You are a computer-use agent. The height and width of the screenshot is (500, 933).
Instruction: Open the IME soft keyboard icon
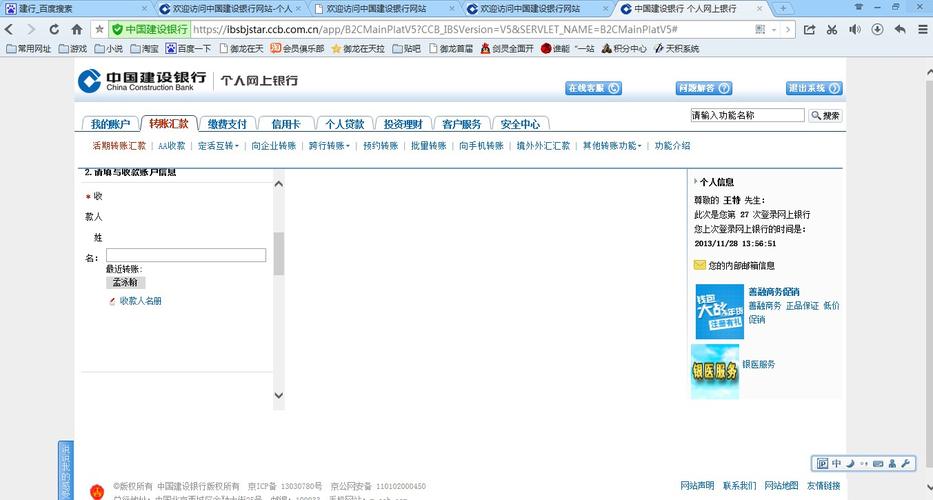(878, 463)
